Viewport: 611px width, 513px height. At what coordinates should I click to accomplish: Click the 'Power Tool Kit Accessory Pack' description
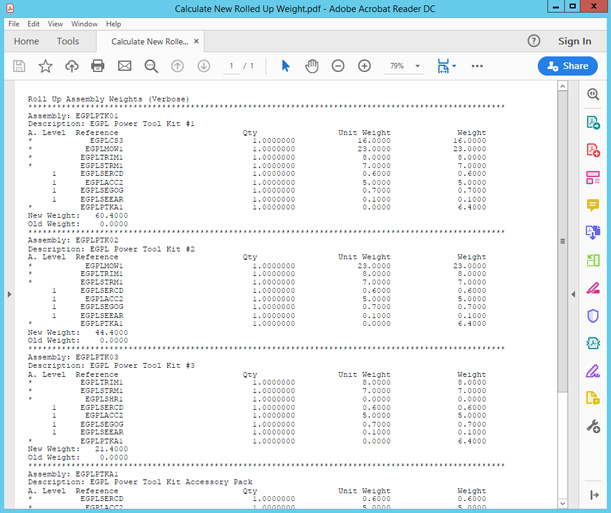pos(183,482)
